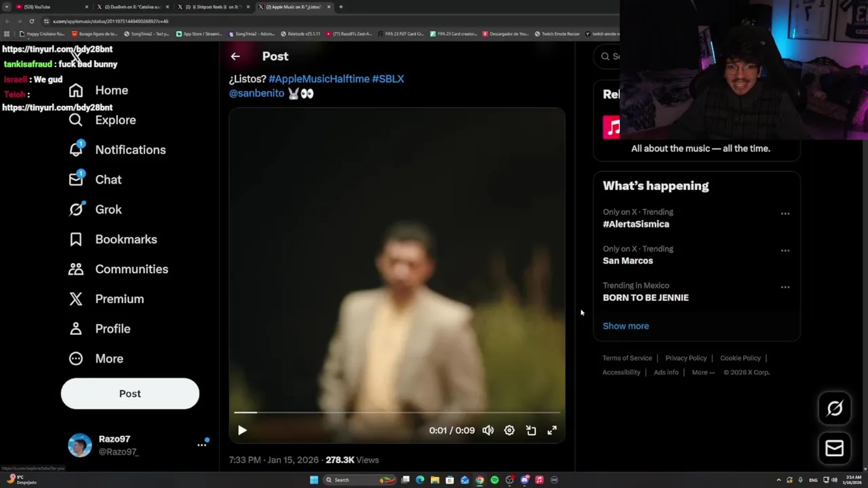
Task: Open Spotify from the taskbar
Action: [494, 480]
